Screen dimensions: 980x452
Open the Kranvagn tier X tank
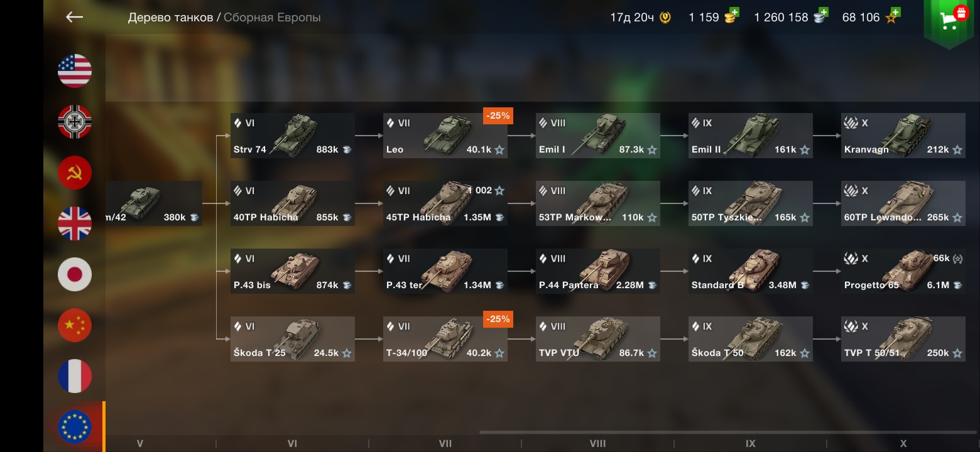click(903, 136)
